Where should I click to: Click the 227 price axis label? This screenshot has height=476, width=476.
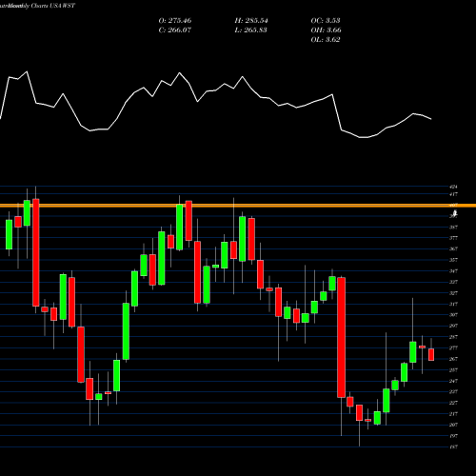[x=453, y=403]
